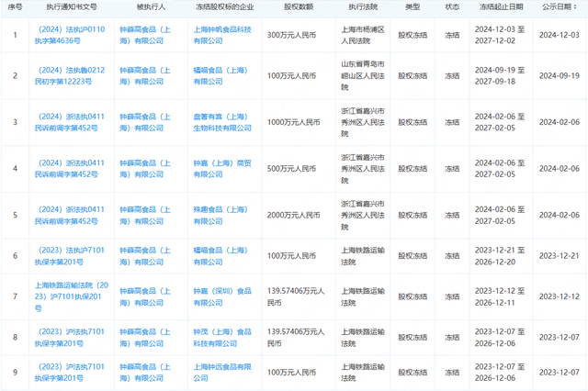The image size is (588, 391).
Task: Open 钟薛高食品(上海)有限公司 in row 3
Action: pos(145,122)
